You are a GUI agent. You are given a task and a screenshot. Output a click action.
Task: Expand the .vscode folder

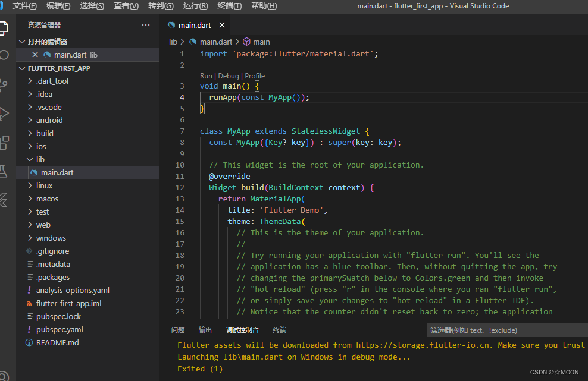30,107
